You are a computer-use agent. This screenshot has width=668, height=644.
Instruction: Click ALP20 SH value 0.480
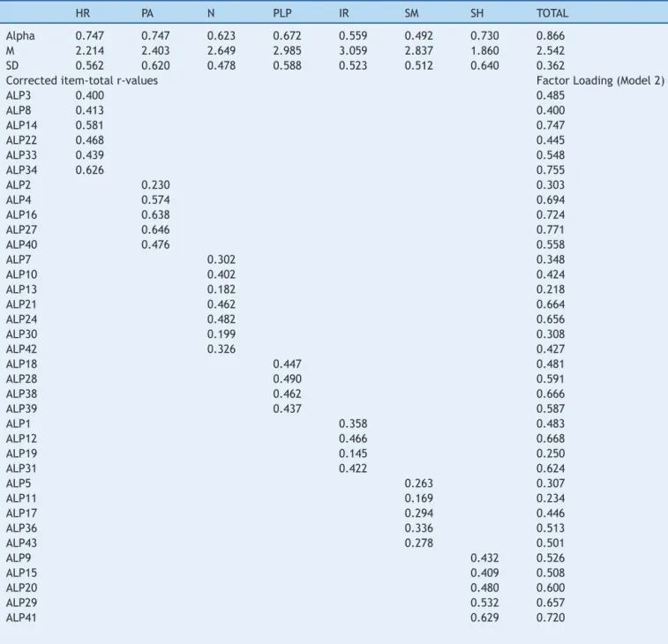coord(484,588)
